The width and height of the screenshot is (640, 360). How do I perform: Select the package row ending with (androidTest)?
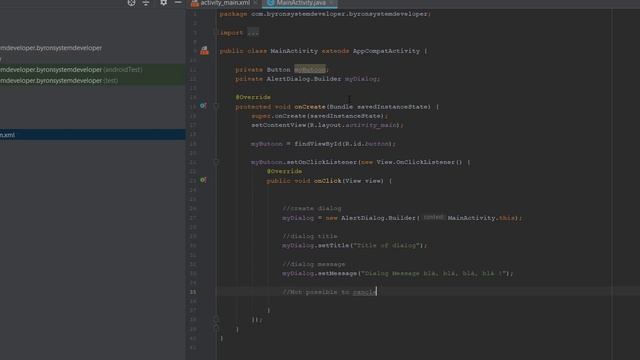point(93,70)
